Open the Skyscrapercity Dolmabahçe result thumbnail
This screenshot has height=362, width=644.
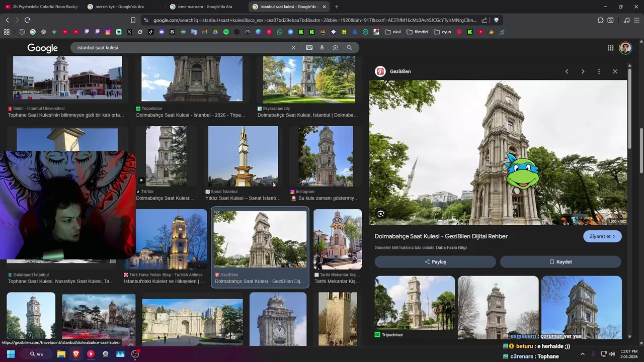click(x=308, y=79)
